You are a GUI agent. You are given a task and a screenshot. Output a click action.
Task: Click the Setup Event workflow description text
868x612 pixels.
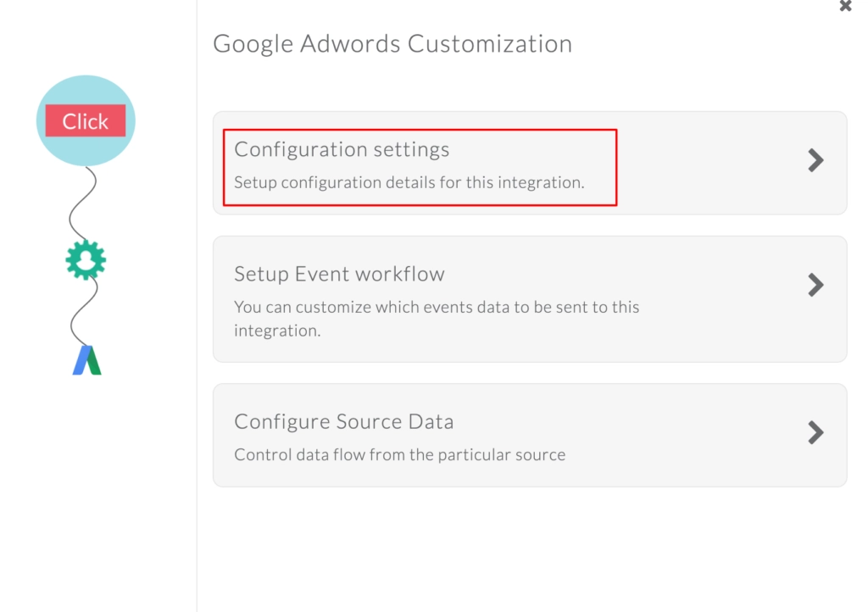(x=436, y=319)
